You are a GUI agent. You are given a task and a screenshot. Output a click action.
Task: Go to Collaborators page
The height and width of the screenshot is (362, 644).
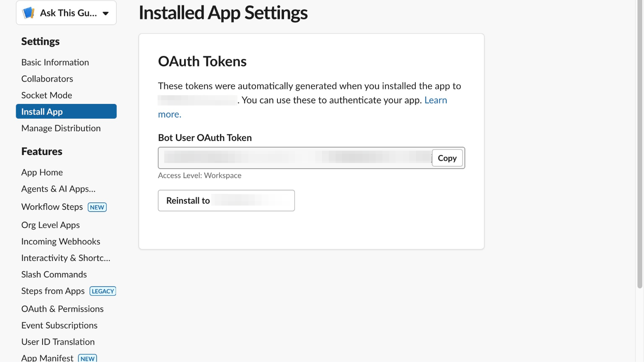click(47, 79)
